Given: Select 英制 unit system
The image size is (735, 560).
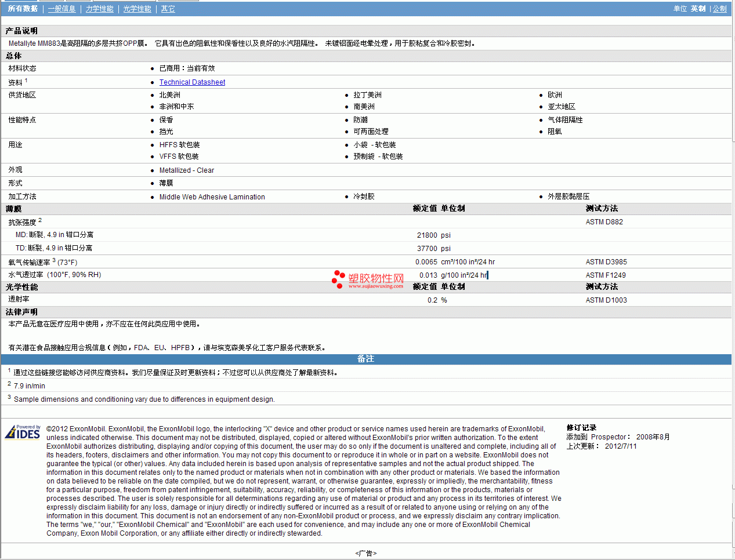Looking at the screenshot, I should (x=698, y=9).
